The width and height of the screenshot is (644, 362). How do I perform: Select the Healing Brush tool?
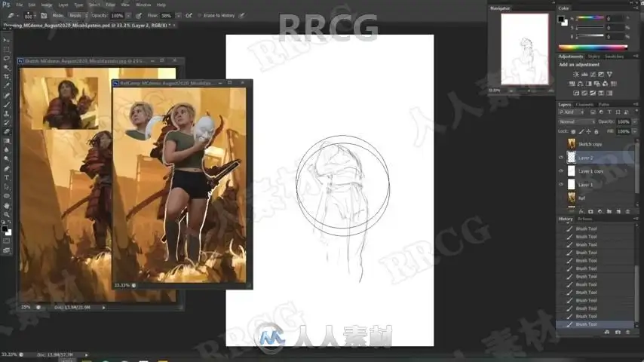coord(7,95)
